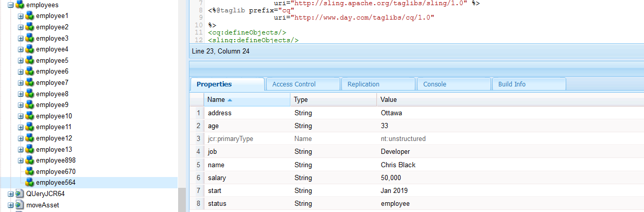
Task: Collapse the employees tree node
Action: click(10, 5)
